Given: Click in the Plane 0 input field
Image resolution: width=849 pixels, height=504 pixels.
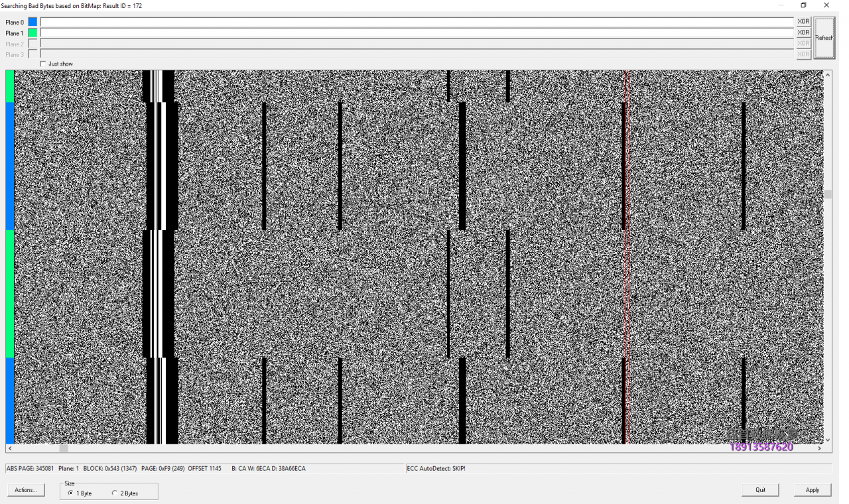Looking at the screenshot, I should pyautogui.click(x=417, y=22).
